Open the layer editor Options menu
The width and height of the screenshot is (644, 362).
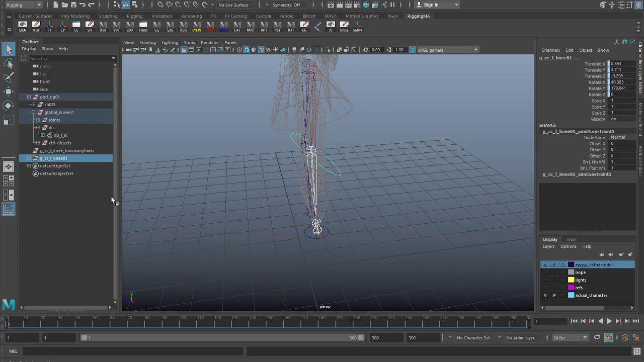568,246
